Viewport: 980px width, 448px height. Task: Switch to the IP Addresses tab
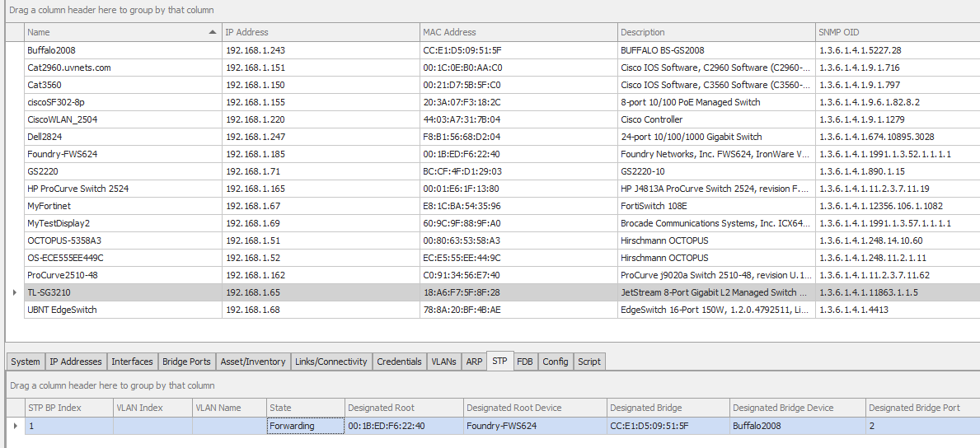76,362
